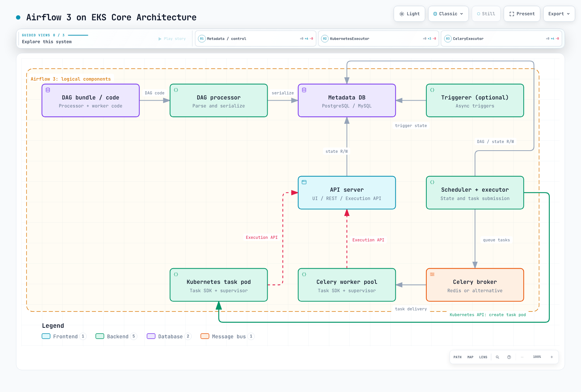Click the Frontend legend swatch

point(46,336)
